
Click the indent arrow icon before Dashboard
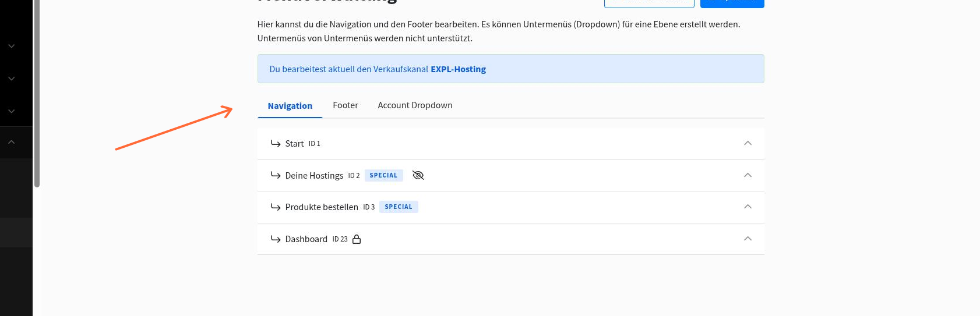pyautogui.click(x=276, y=239)
